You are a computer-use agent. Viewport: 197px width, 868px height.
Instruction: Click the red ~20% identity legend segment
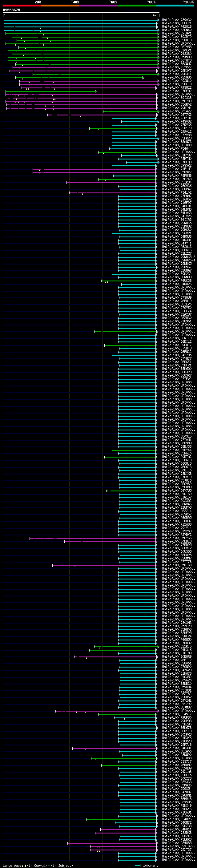coord(22,6)
